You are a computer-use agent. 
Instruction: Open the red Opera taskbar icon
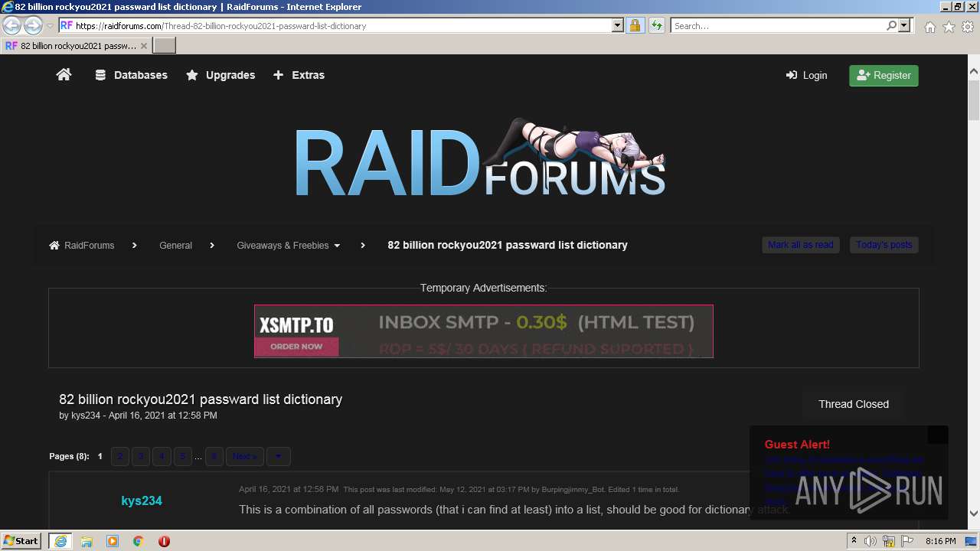click(x=164, y=541)
